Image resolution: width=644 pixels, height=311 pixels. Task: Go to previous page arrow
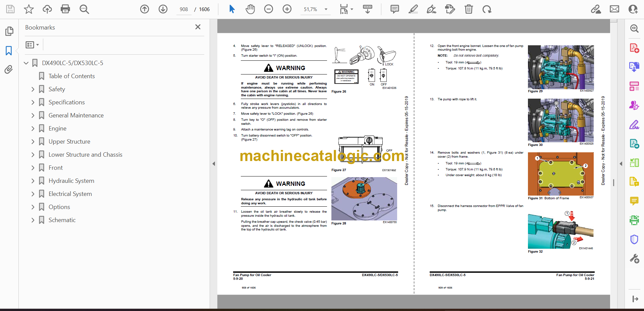point(145,9)
